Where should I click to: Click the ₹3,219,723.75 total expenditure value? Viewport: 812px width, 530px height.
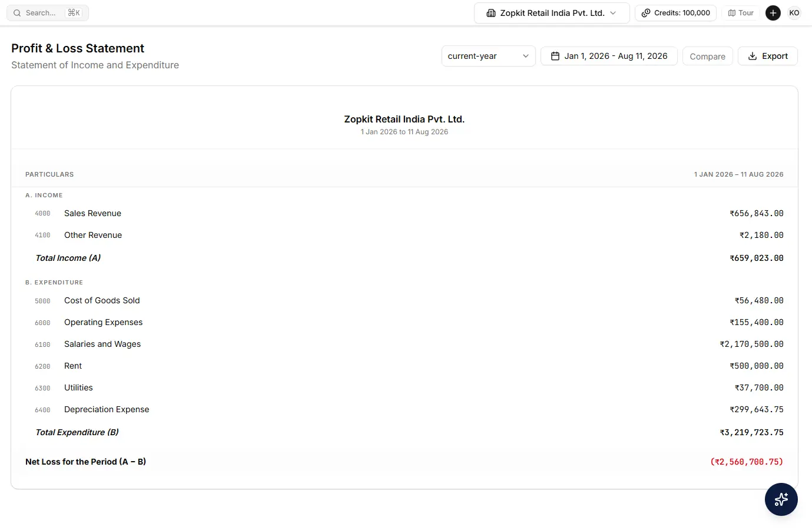point(751,432)
